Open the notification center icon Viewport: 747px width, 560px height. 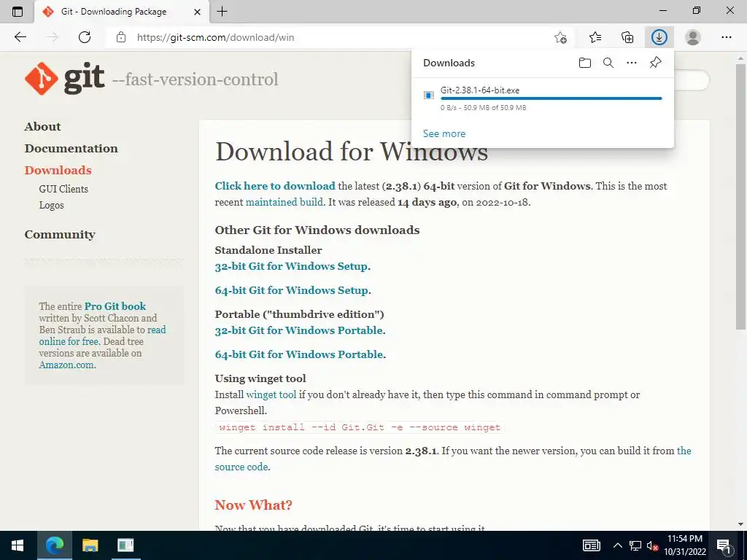pos(724,545)
